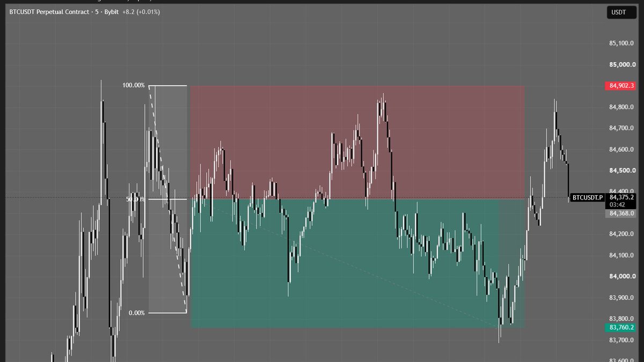Viewport: 644px width, 362px height.
Task: Click the 85,000.0 price axis label
Action: tap(623, 65)
